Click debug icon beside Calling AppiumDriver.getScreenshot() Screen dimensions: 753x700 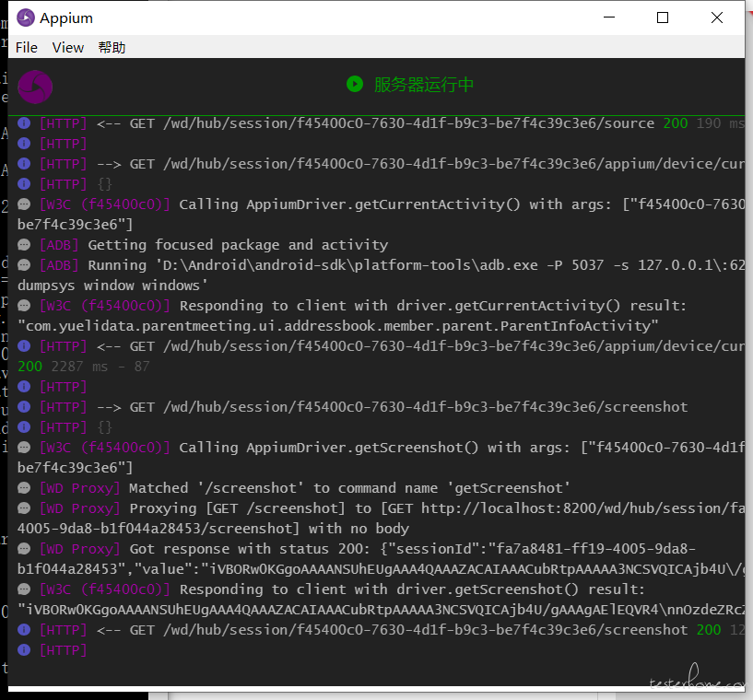coord(24,447)
